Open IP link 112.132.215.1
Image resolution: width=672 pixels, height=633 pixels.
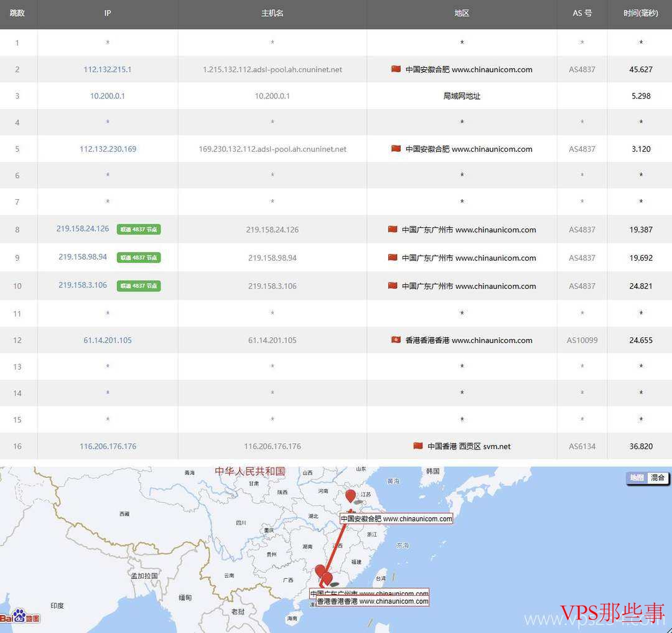point(108,70)
